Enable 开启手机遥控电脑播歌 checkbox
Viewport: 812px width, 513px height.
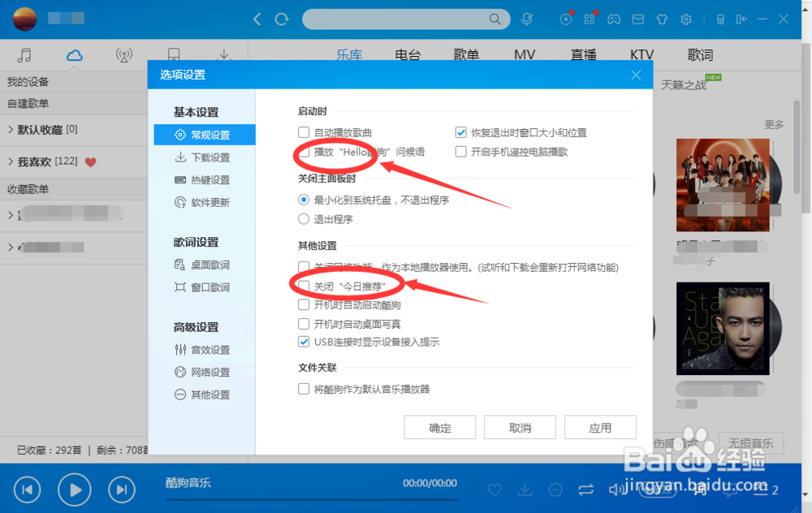461,152
